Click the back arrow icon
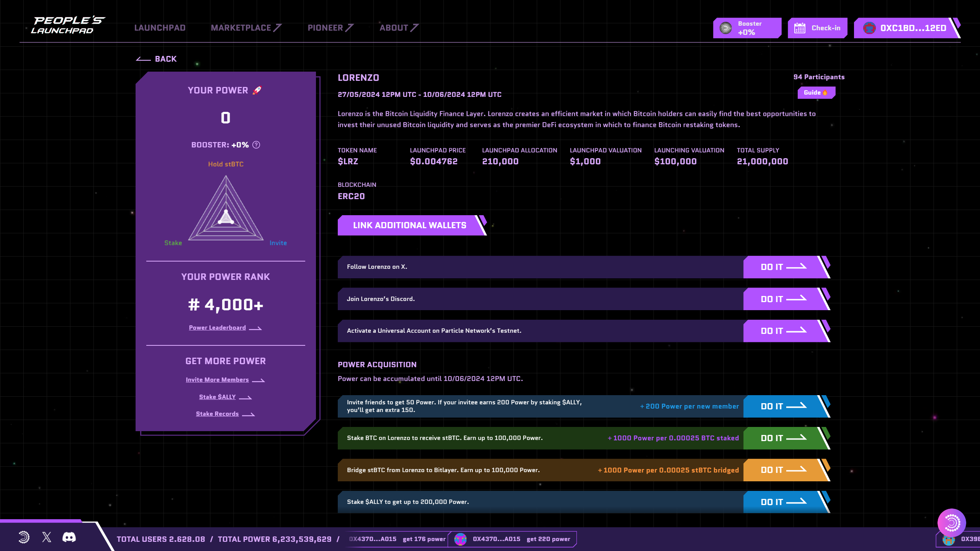This screenshot has width=980, height=551. [144, 59]
